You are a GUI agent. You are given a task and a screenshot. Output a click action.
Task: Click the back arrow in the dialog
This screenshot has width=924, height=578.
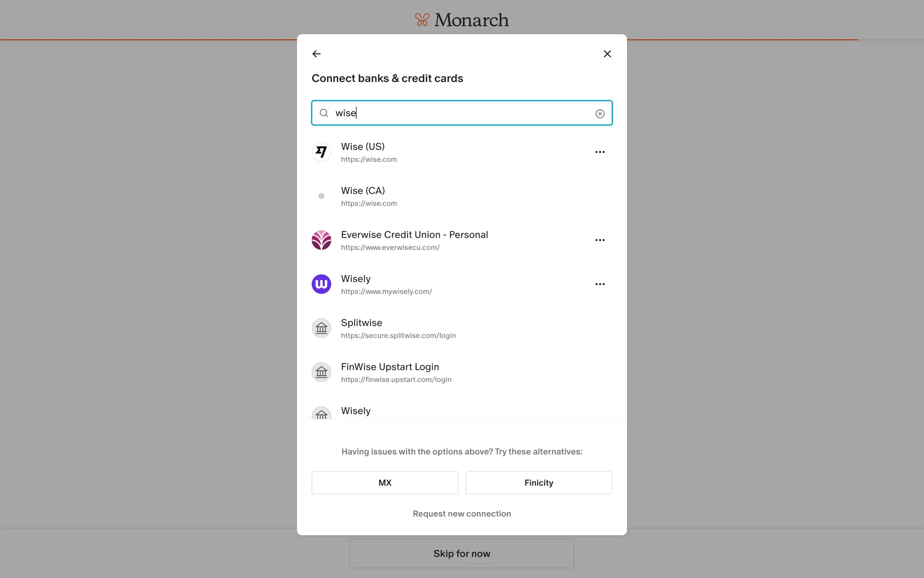point(316,54)
